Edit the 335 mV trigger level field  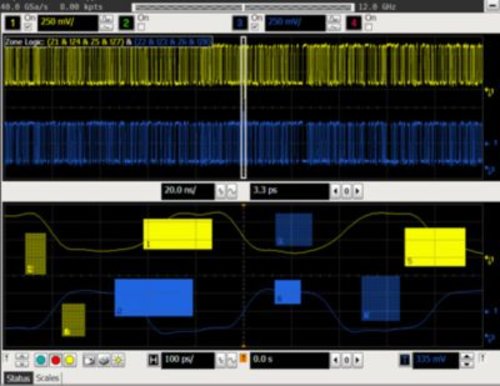(x=436, y=360)
